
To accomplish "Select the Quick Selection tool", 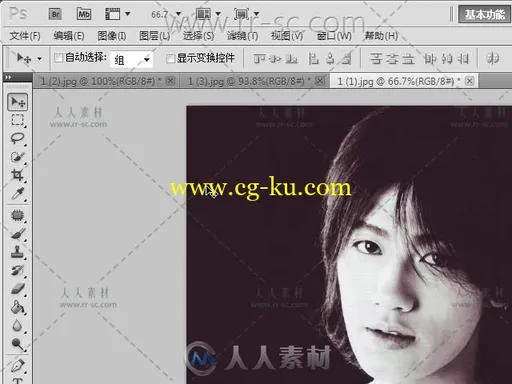I will 18,157.
